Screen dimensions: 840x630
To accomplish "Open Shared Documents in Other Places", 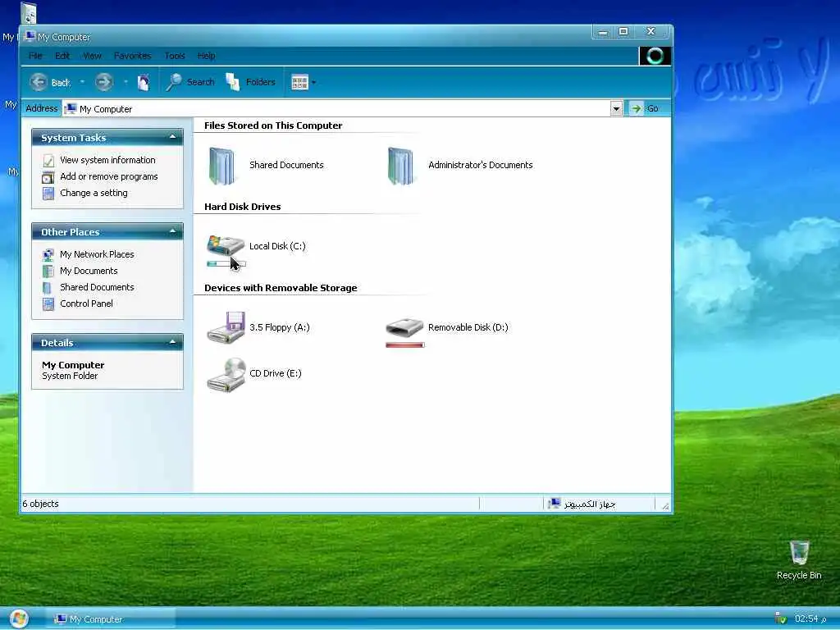I will point(97,287).
